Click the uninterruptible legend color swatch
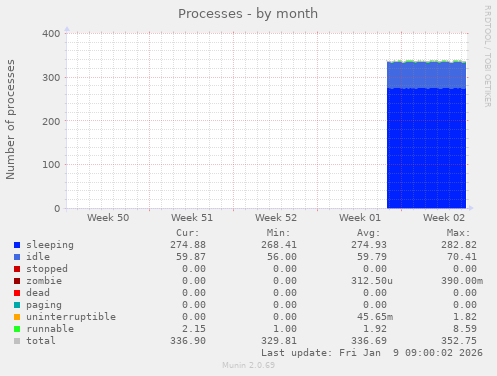497x376 pixels. [x=17, y=317]
